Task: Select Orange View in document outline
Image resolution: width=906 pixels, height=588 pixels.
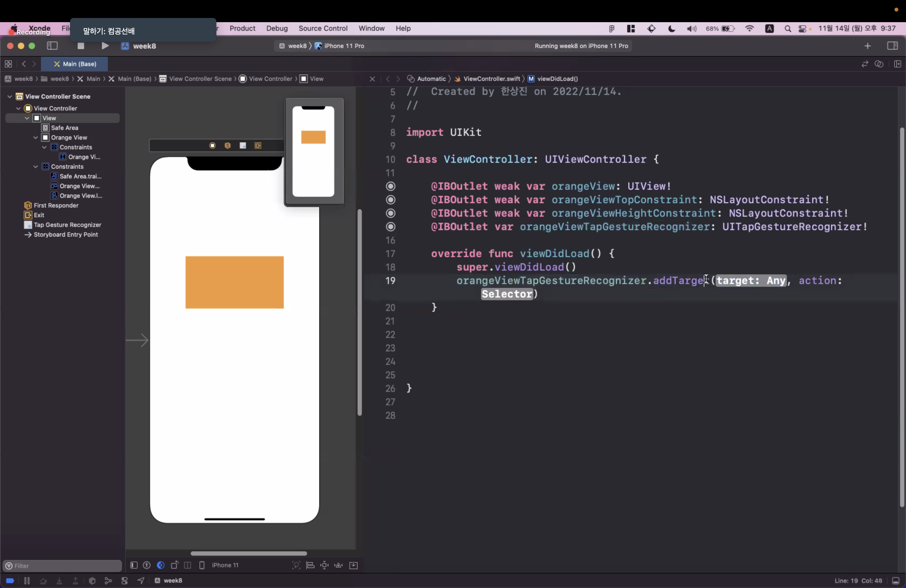Action: (x=69, y=138)
